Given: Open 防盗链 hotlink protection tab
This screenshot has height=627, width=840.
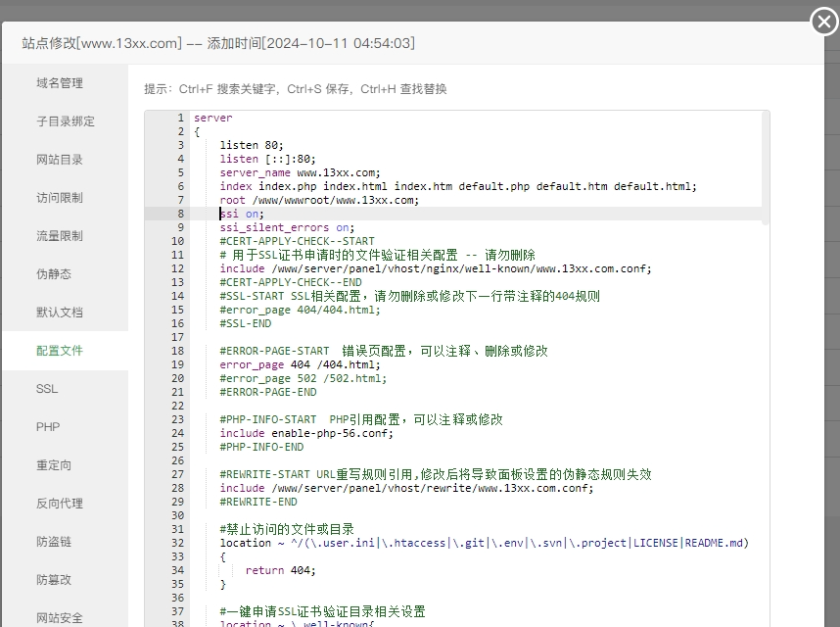Looking at the screenshot, I should (54, 542).
